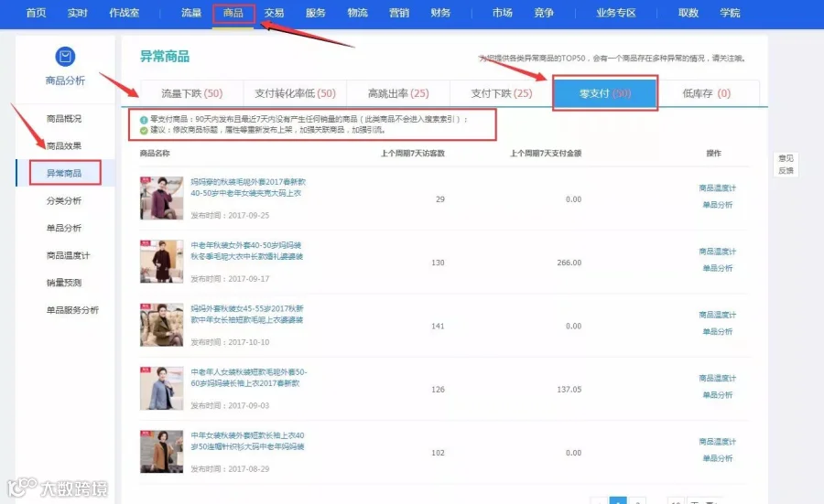Image resolution: width=824 pixels, height=504 pixels.
Task: Click the 意见反馈 feedback button at right edge
Action: 786,165
